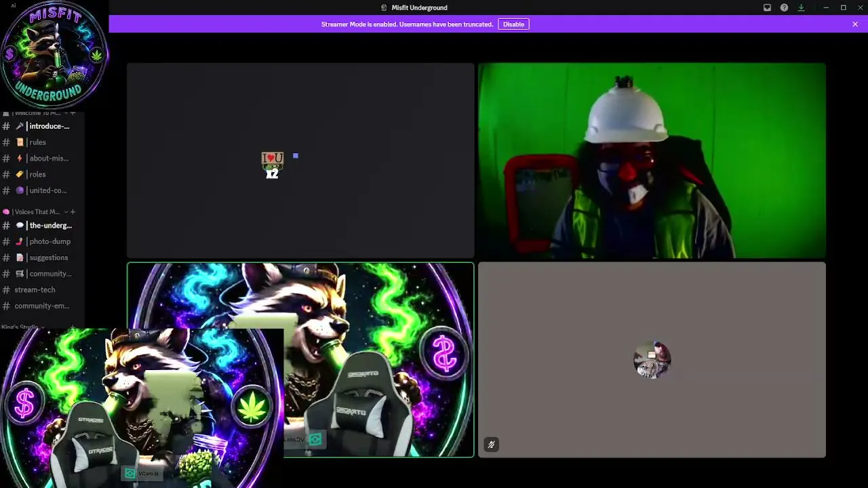Open the community-em... channel
Image resolution: width=868 pixels, height=488 pixels.
point(42,306)
